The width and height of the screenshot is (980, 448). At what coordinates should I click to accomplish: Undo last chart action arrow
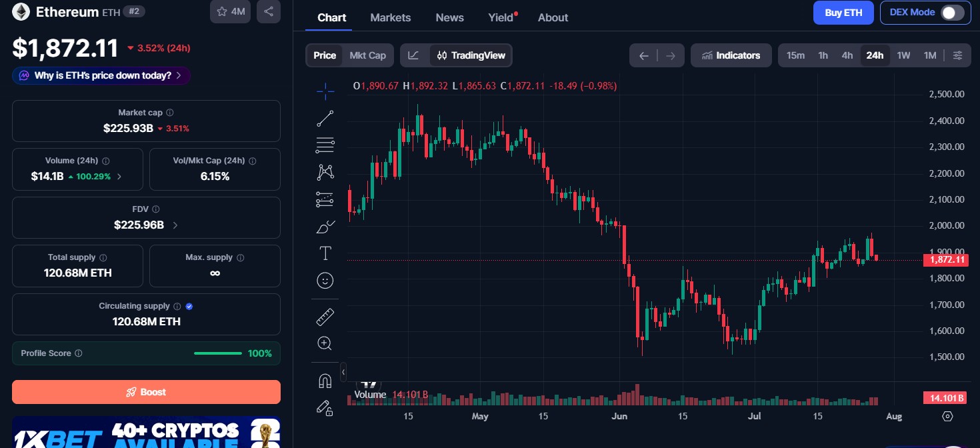[643, 56]
